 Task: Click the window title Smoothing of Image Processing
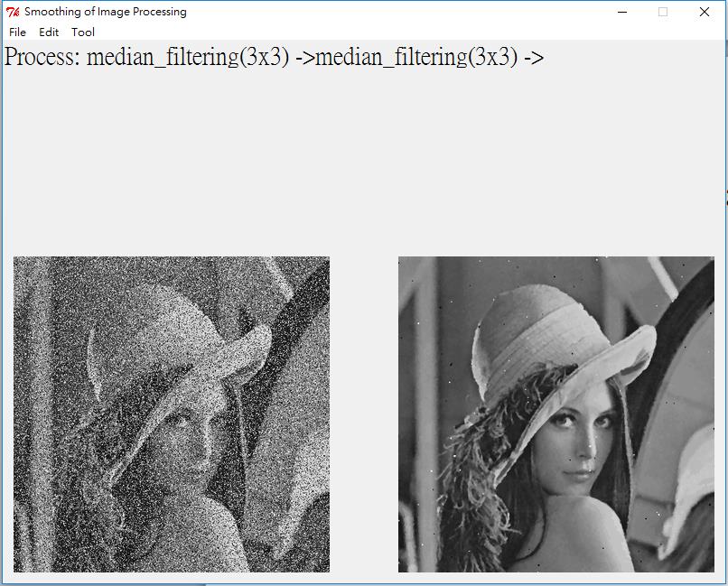106,12
